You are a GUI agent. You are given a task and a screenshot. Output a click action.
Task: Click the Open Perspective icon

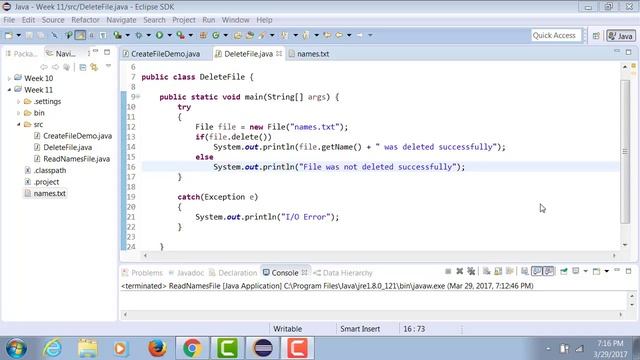coord(596,36)
